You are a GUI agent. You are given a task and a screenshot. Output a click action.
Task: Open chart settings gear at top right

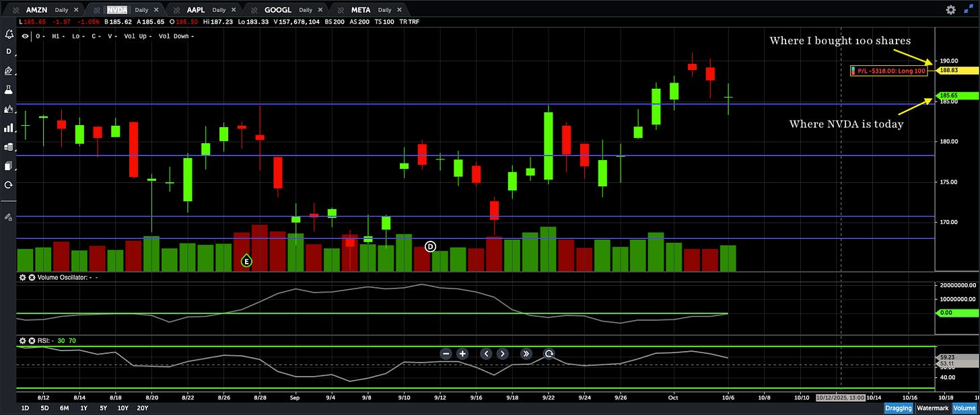950,9
